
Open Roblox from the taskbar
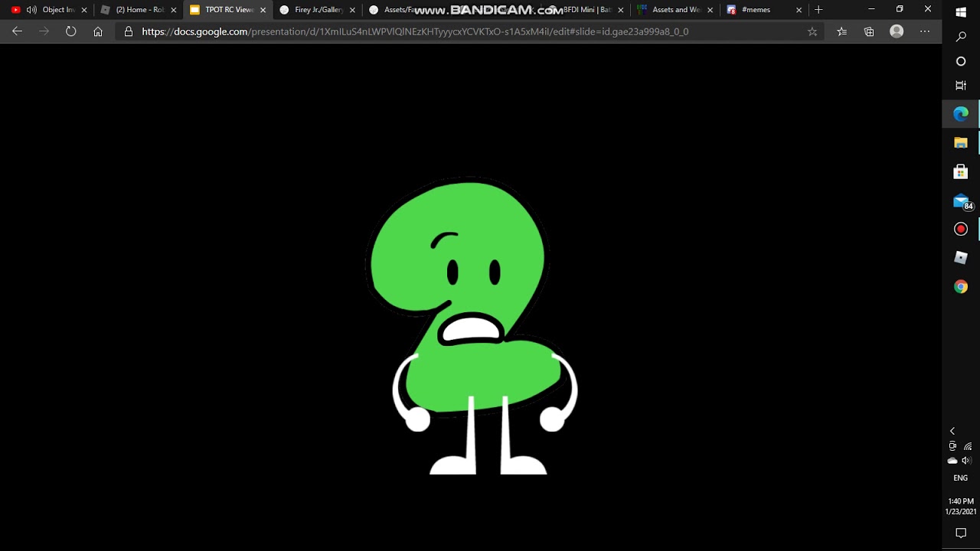(961, 258)
